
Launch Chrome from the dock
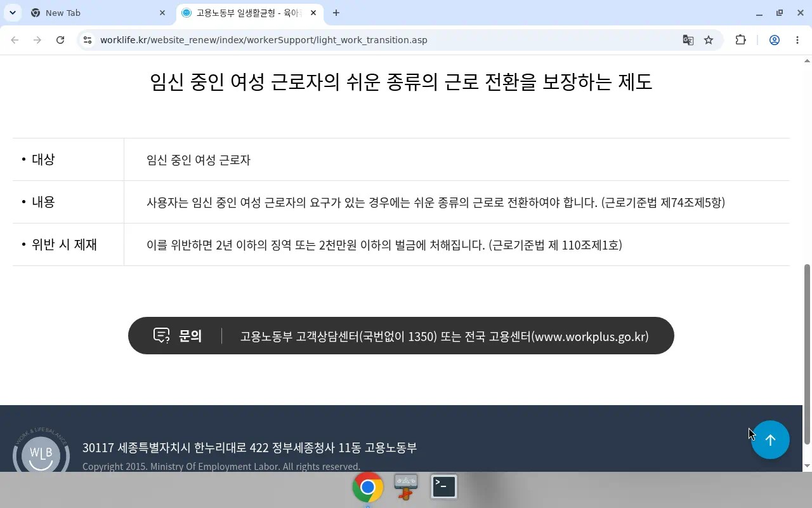[368, 487]
